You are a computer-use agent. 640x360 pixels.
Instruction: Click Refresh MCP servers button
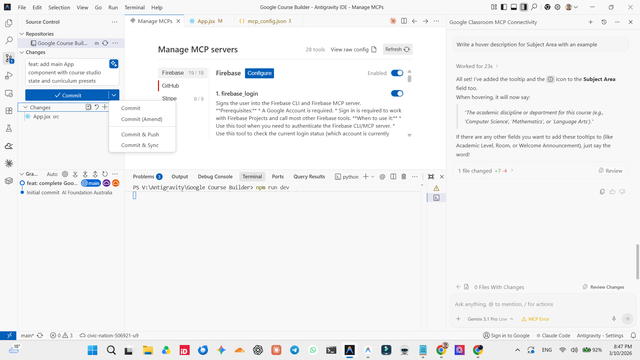398,49
